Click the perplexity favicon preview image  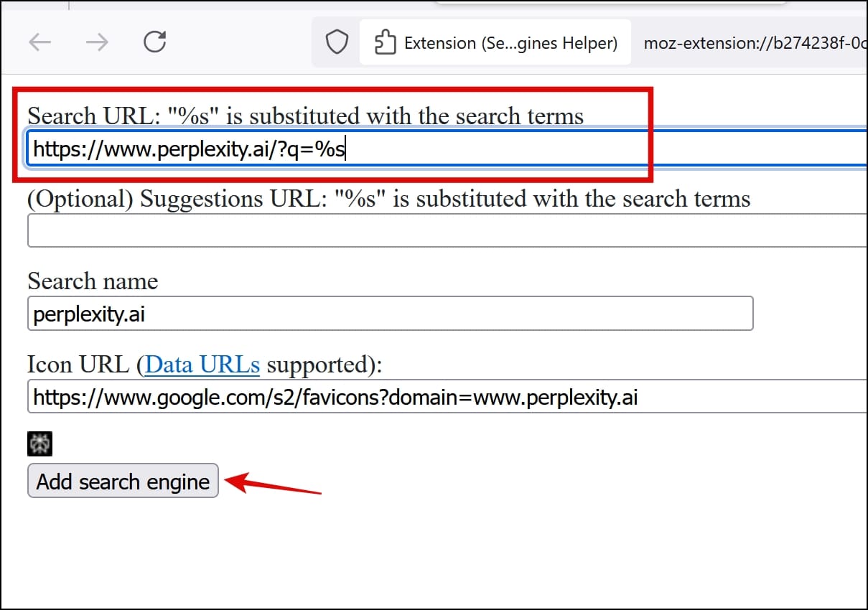(x=40, y=444)
